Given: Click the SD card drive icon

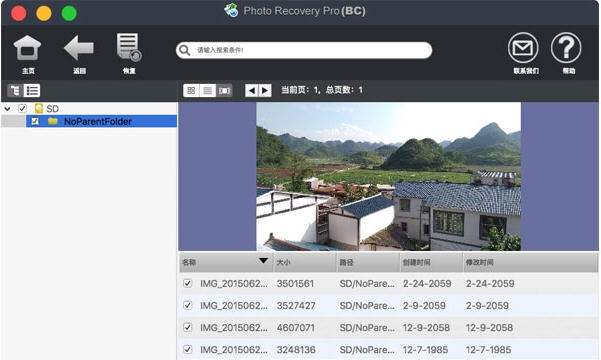Looking at the screenshot, I should 39,108.
